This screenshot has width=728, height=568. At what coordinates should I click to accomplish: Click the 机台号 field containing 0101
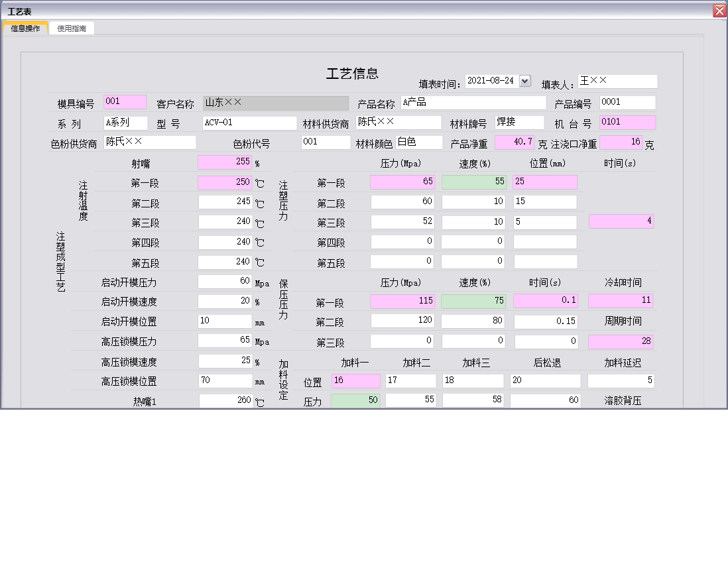(627, 123)
